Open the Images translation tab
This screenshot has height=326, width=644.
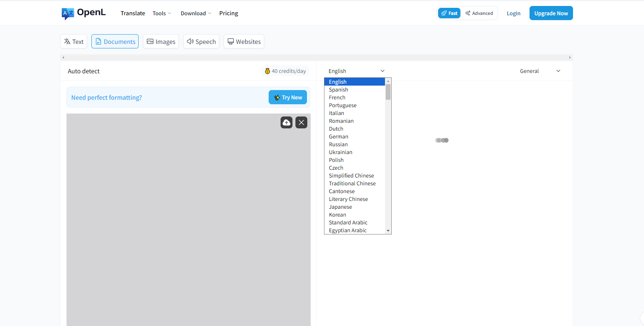(161, 42)
